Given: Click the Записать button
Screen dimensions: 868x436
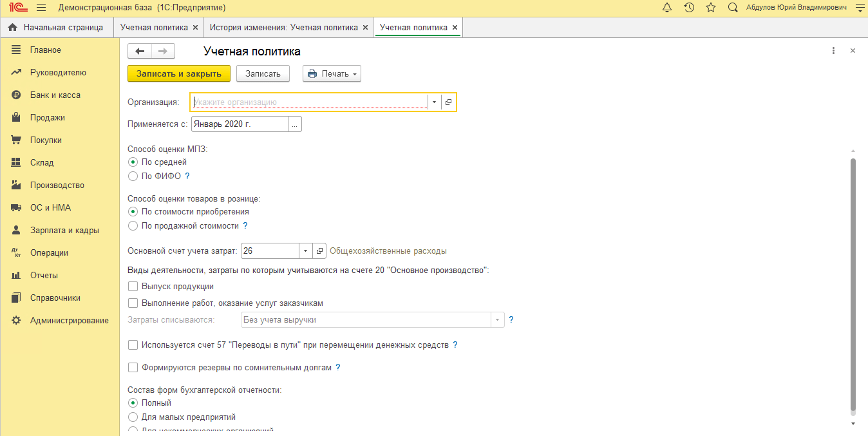Looking at the screenshot, I should [263, 73].
